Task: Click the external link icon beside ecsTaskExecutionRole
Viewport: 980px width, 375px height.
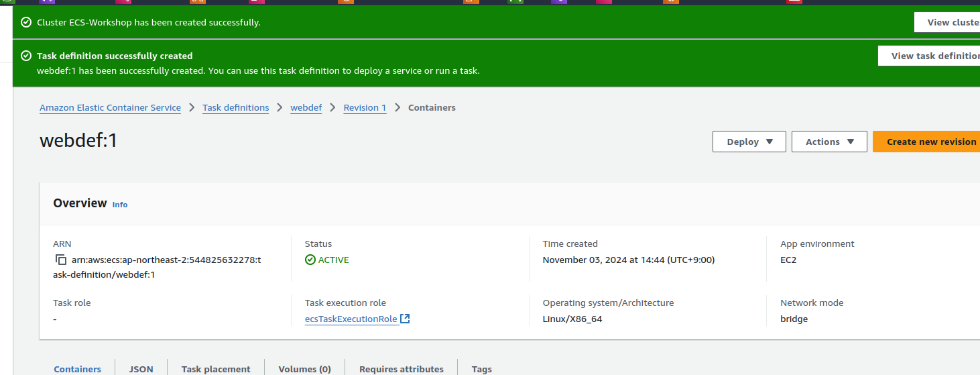Action: point(405,319)
